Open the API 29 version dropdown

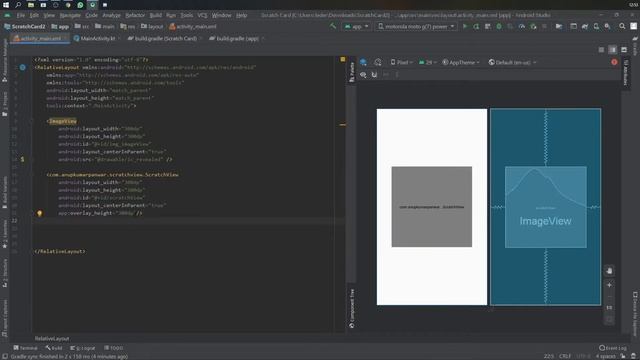pos(428,62)
